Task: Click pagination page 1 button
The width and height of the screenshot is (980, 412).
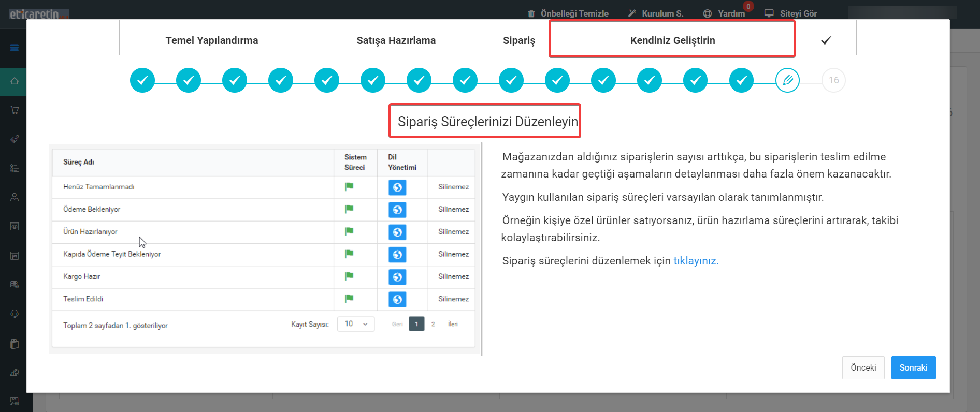Action: tap(416, 324)
